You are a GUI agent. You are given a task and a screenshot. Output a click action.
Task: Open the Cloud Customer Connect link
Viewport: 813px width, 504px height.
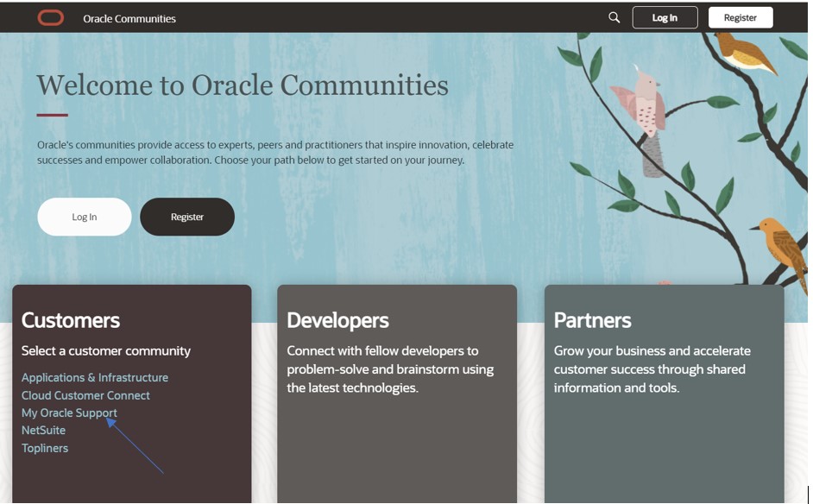[x=85, y=395]
